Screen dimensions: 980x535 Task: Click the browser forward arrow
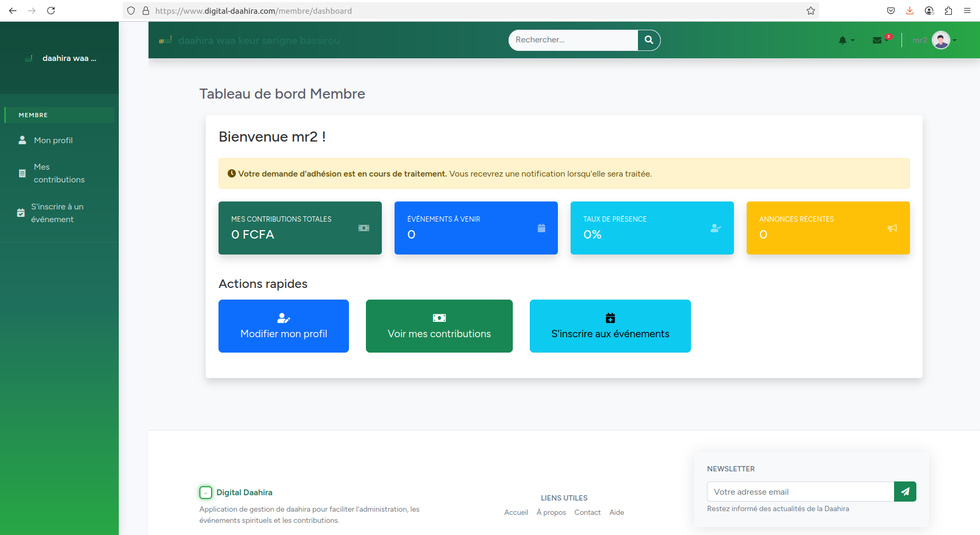(x=32, y=11)
